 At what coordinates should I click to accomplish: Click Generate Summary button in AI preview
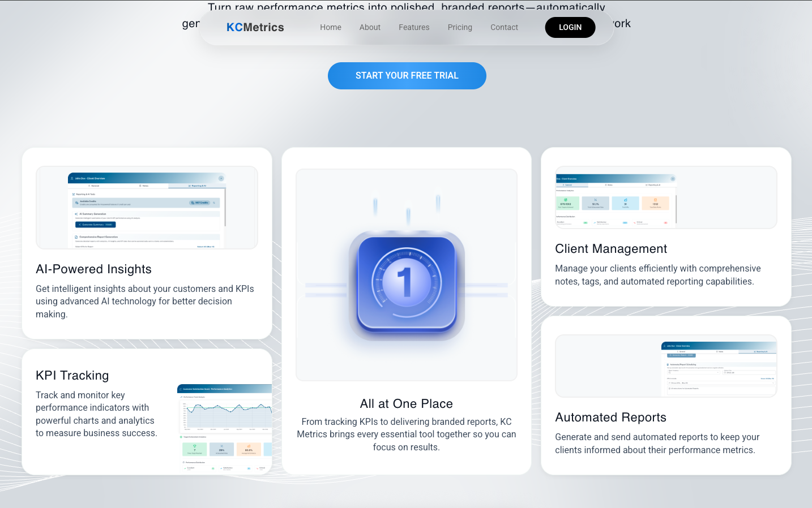pos(96,225)
